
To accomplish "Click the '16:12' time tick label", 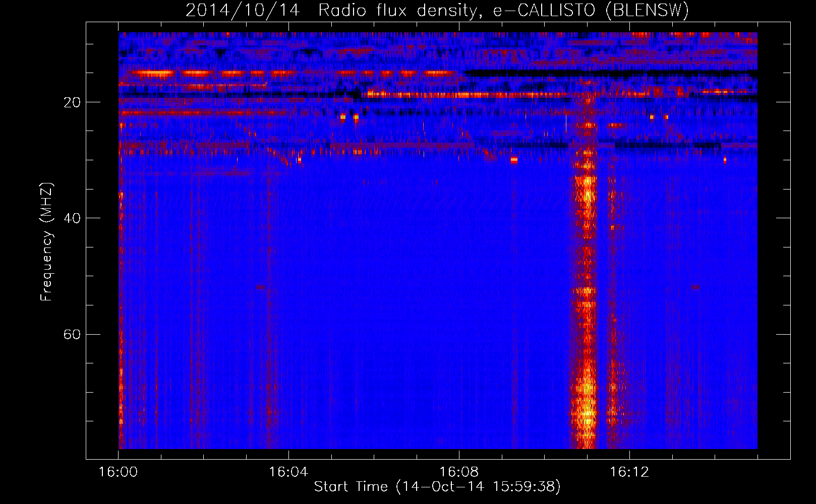I will tap(629, 472).
